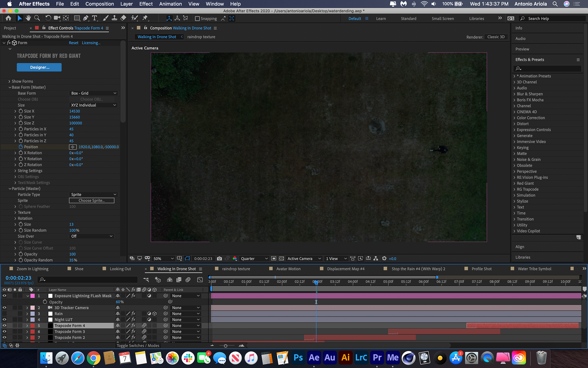The width and height of the screenshot is (588, 368).
Task: Select the Rotation tool
Action: coord(48,18)
